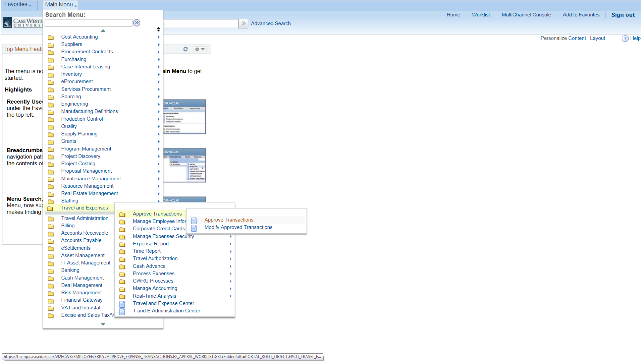Refresh the Top Menu Features pagelet
This screenshot has width=644, height=362.
(x=185, y=49)
